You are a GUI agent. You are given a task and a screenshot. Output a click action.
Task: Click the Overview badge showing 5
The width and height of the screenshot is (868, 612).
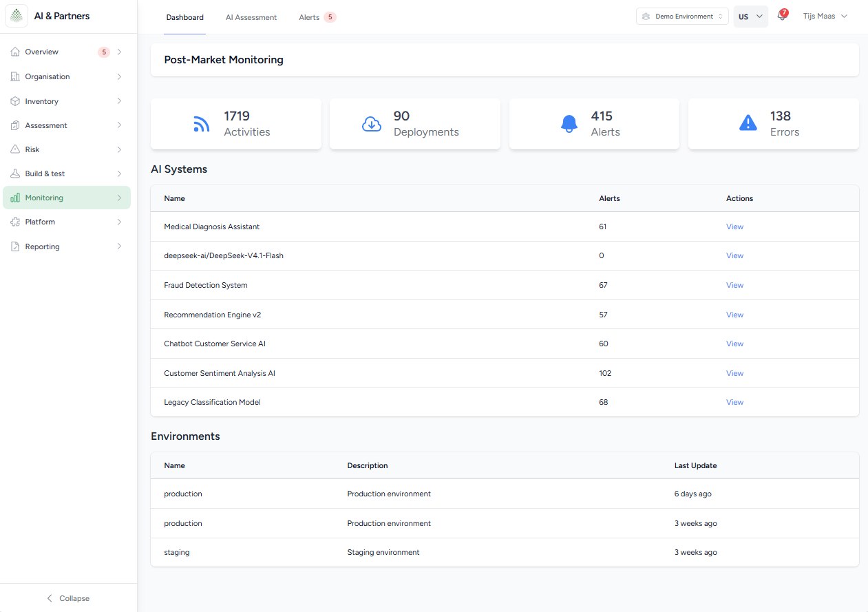click(104, 52)
